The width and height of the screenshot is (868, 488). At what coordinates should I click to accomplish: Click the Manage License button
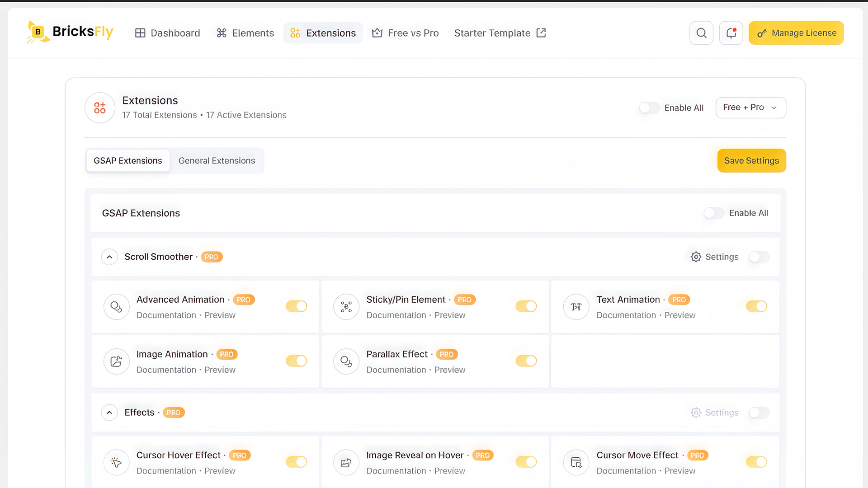click(x=796, y=33)
